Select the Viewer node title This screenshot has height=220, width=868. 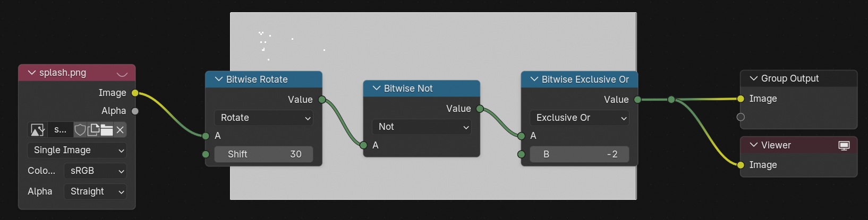(x=776, y=145)
